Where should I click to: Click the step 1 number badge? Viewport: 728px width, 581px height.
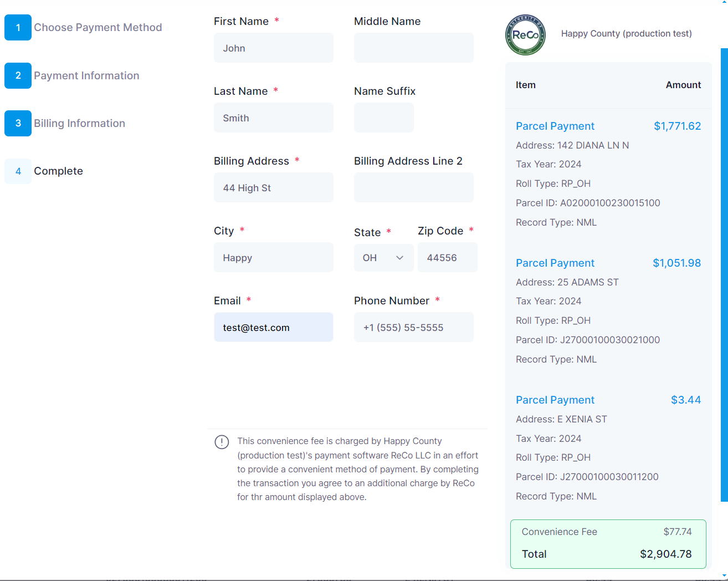18,28
